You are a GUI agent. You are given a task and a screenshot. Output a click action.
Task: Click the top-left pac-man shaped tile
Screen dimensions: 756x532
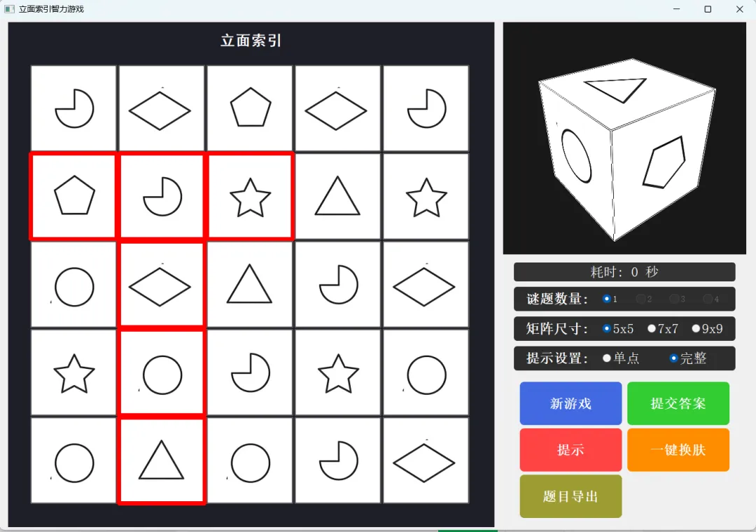[x=73, y=108]
